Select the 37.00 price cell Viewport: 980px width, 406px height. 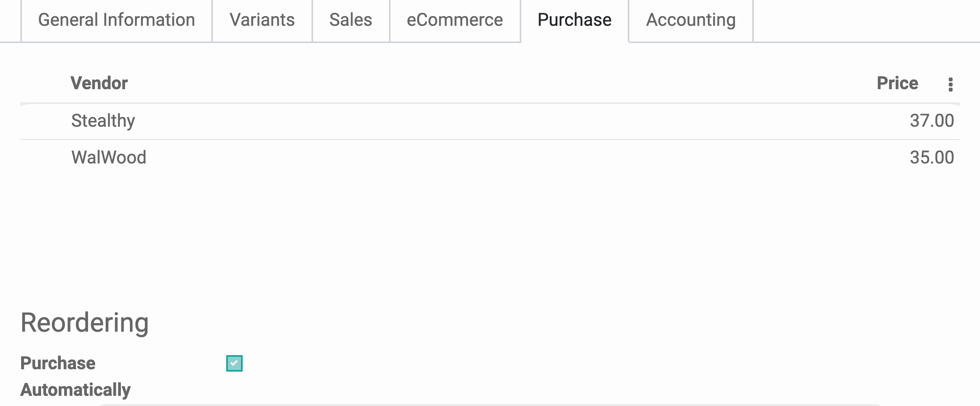click(931, 121)
